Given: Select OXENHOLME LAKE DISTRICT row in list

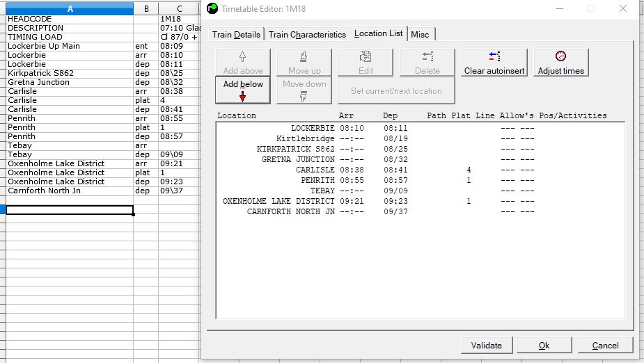Looking at the screenshot, I should [x=420, y=201].
